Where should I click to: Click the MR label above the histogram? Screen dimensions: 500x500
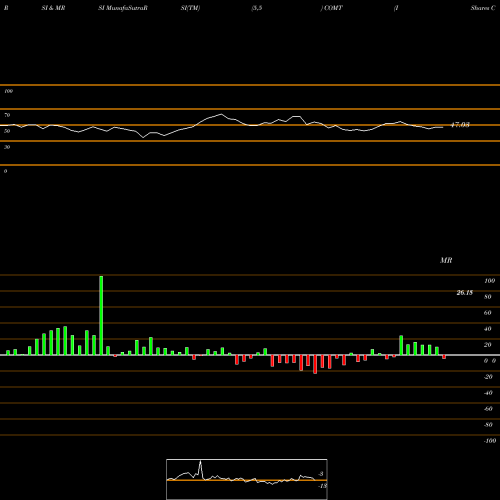(x=446, y=260)
